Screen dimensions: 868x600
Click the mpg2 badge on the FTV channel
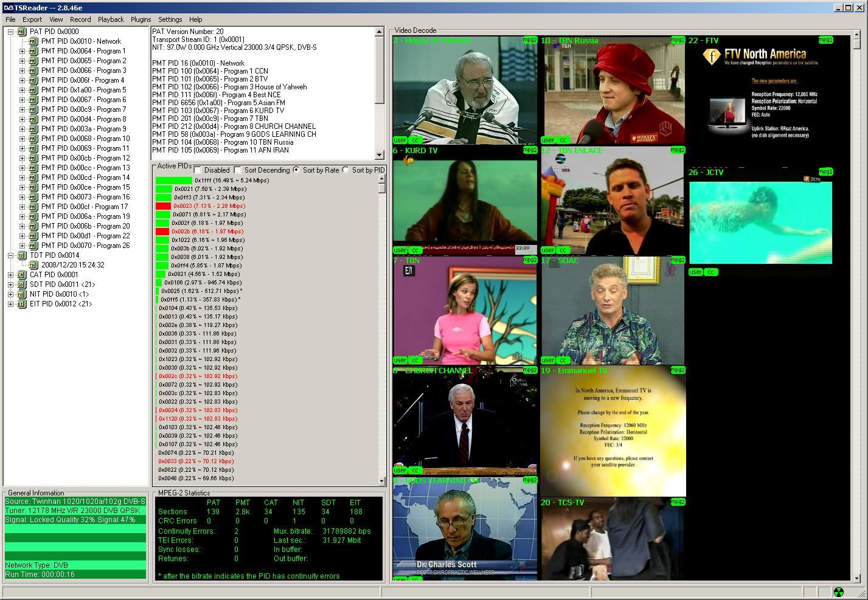825,40
